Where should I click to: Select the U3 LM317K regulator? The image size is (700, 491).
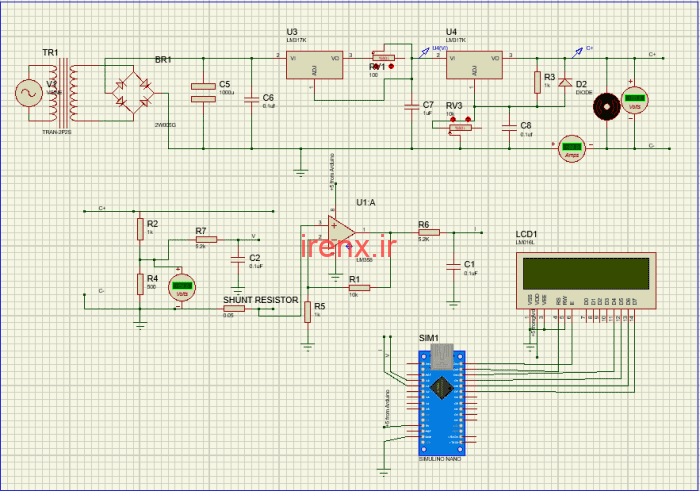pos(314,66)
